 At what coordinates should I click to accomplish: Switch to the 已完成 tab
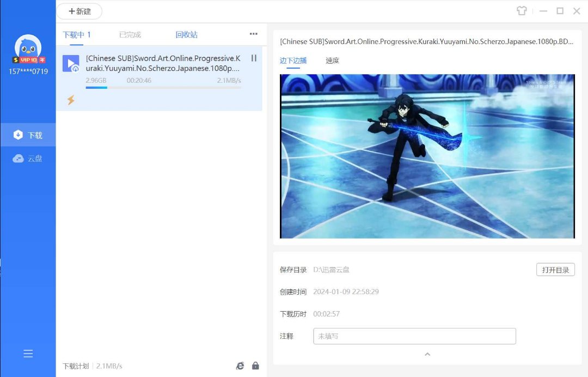(130, 35)
